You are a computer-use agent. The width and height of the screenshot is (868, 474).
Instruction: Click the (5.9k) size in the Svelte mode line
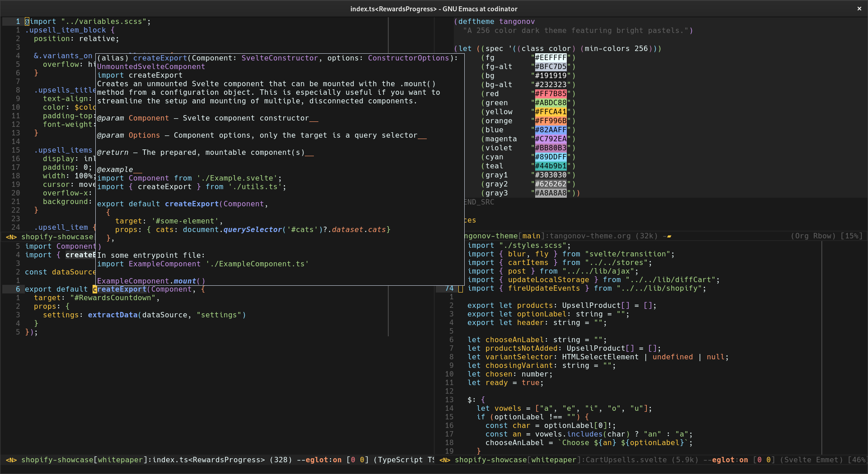click(685, 460)
